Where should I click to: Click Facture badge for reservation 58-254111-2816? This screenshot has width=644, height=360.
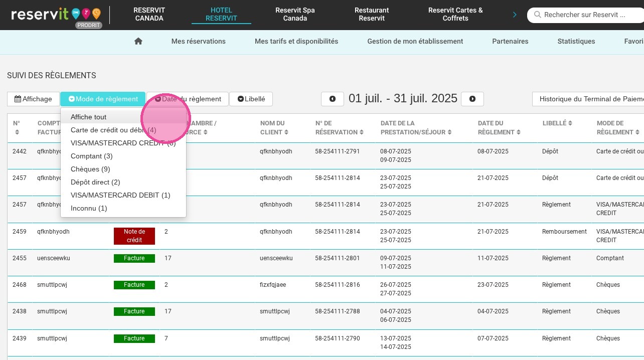(134, 285)
